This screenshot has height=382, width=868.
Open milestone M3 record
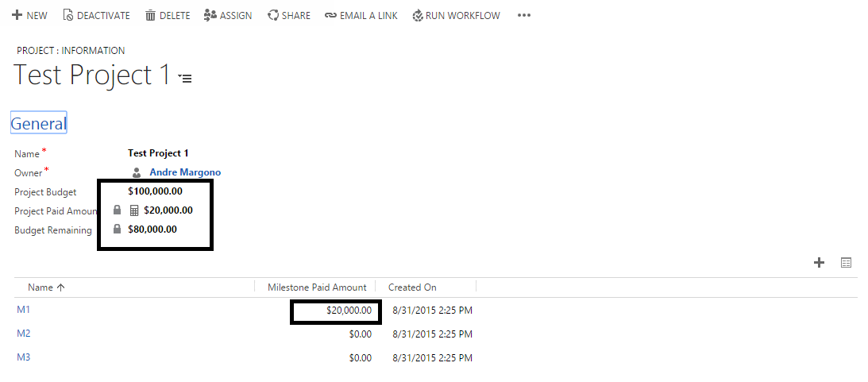point(23,357)
